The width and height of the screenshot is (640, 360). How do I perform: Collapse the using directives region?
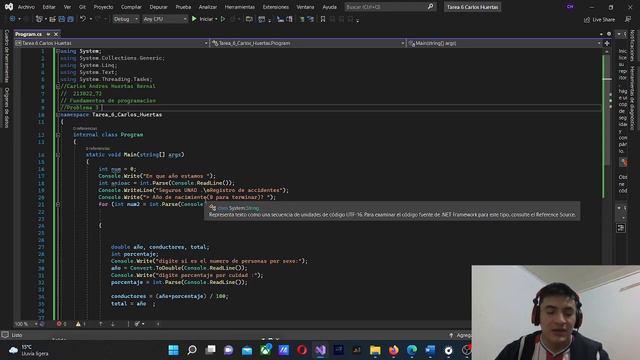58,51
